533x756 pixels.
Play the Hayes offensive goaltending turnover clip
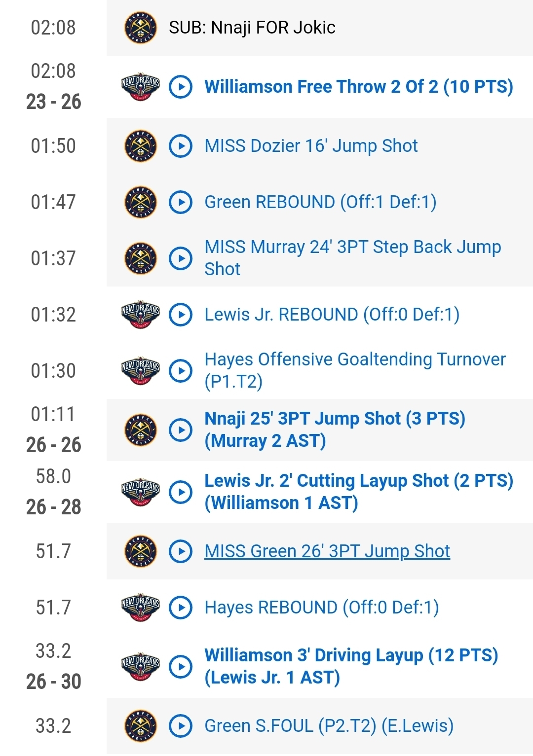pos(181,371)
